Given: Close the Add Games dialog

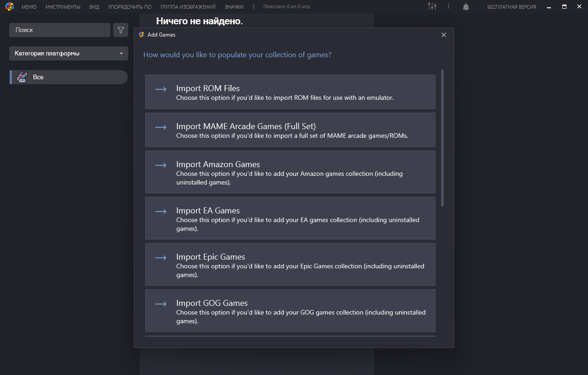Looking at the screenshot, I should [443, 35].
